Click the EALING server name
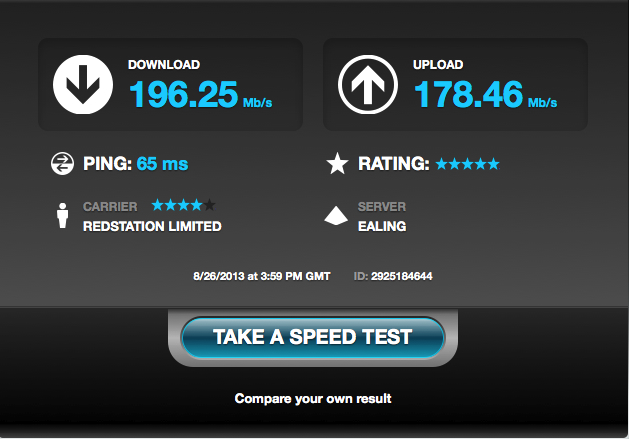Viewport: 629px width, 439px height. click(382, 226)
